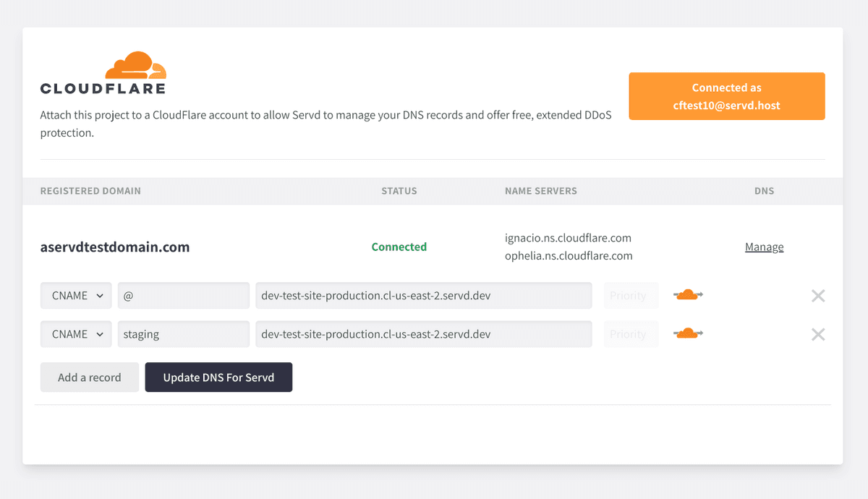Edit the @ record target value field
This screenshot has height=499, width=868.
click(x=424, y=296)
